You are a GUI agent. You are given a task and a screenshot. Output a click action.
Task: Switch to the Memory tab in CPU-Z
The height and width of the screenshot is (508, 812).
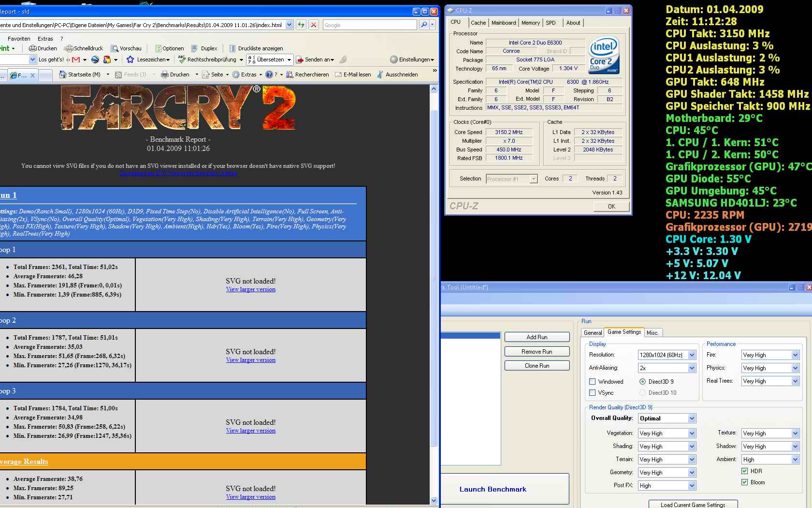point(531,23)
